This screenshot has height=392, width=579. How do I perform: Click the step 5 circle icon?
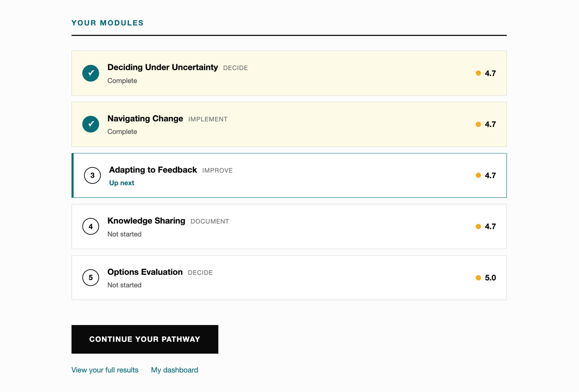tap(90, 278)
